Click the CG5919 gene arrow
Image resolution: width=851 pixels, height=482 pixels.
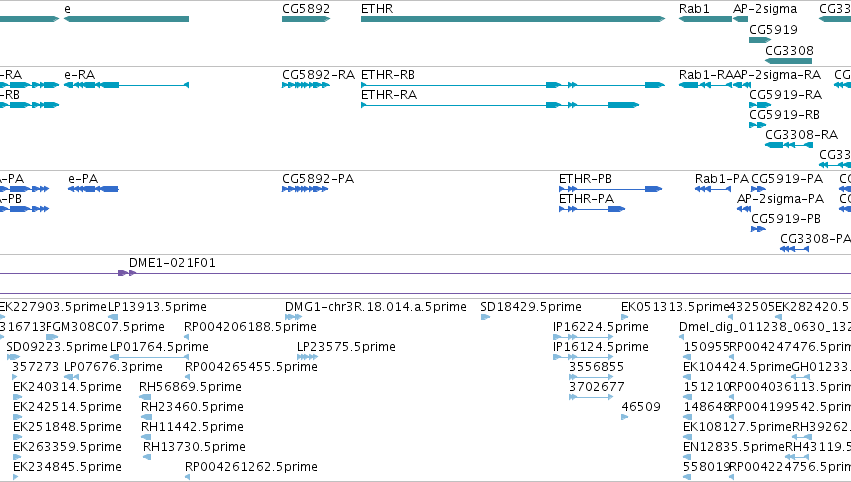(760, 40)
